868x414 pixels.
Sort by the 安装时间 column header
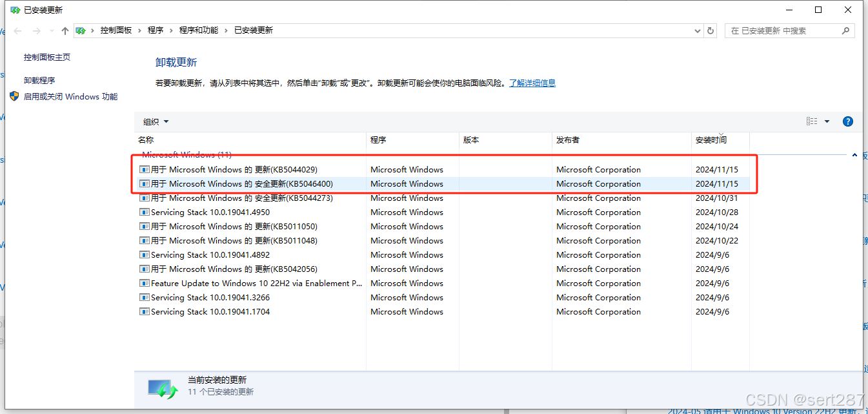coord(720,140)
